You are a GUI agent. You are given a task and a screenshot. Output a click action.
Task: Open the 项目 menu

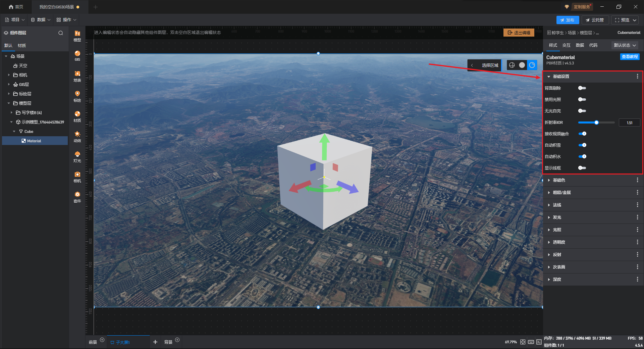15,20
